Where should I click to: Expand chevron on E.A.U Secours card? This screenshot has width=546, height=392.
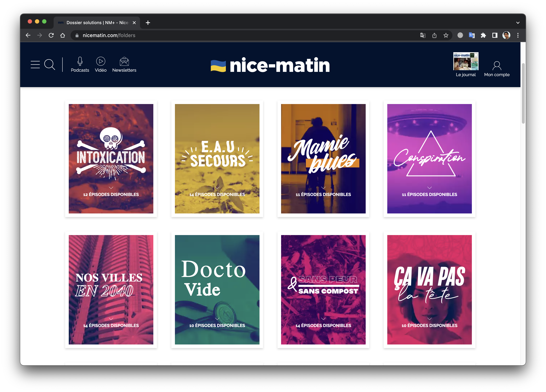pyautogui.click(x=217, y=188)
